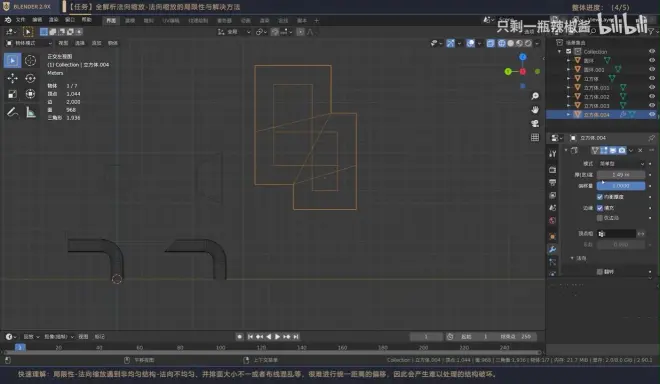Screen dimensions: 660x384
Task: Toggle camera view in viewport
Action: point(535,123)
